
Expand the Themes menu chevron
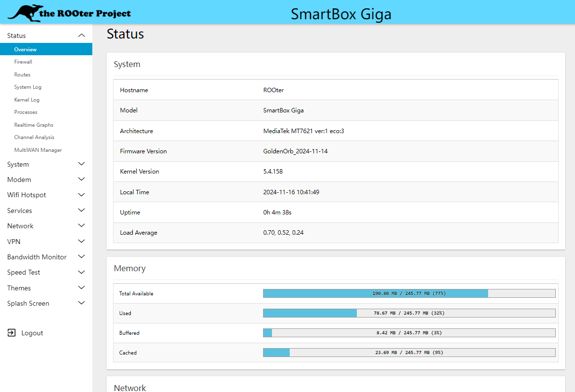[81, 287]
